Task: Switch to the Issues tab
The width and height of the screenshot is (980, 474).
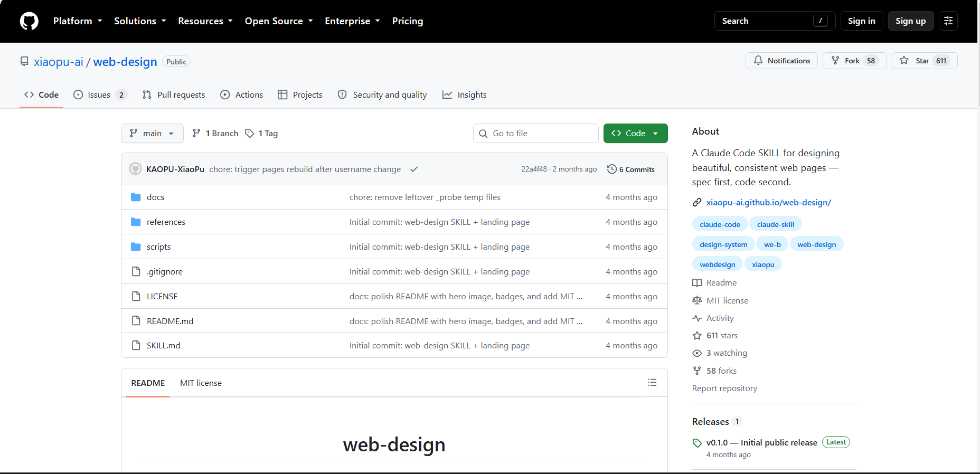Action: (100, 95)
